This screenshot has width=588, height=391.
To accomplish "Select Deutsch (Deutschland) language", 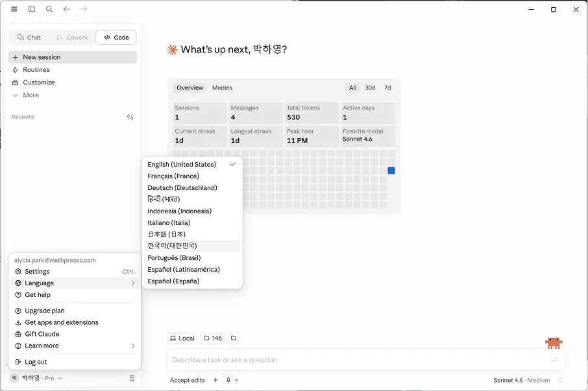I will tap(192, 187).
